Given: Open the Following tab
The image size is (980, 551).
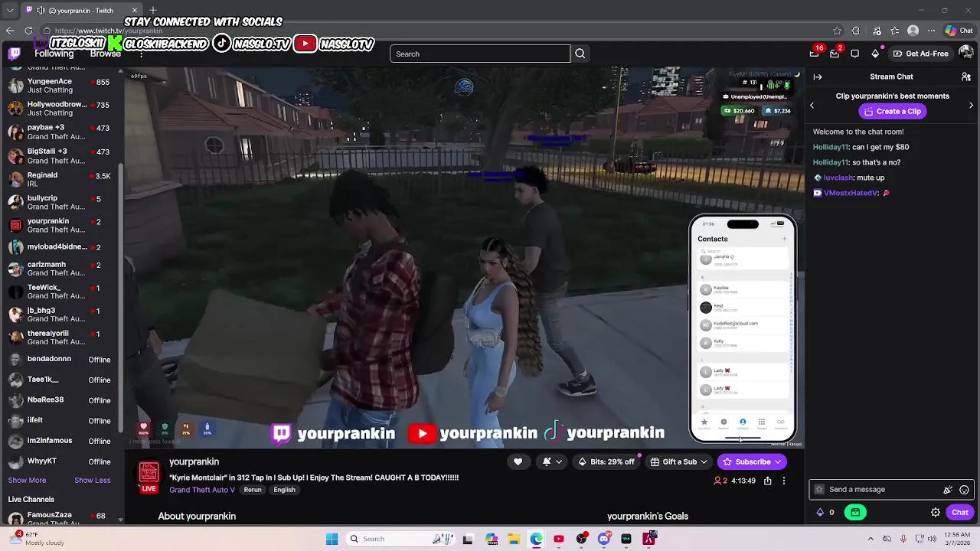Looking at the screenshot, I should (54, 54).
